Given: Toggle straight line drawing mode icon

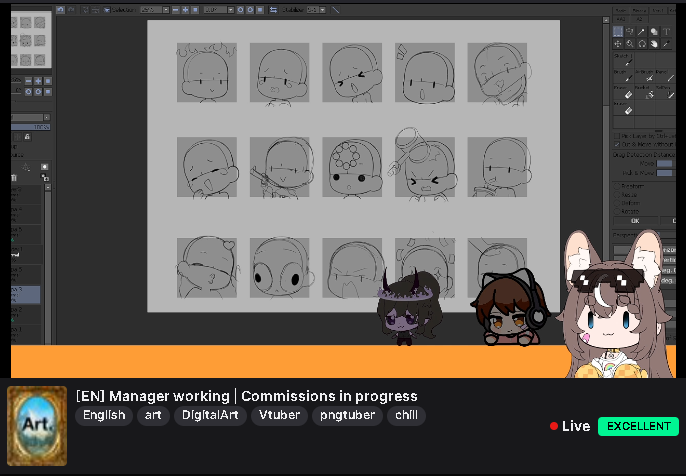Looking at the screenshot, I should coord(336,10).
